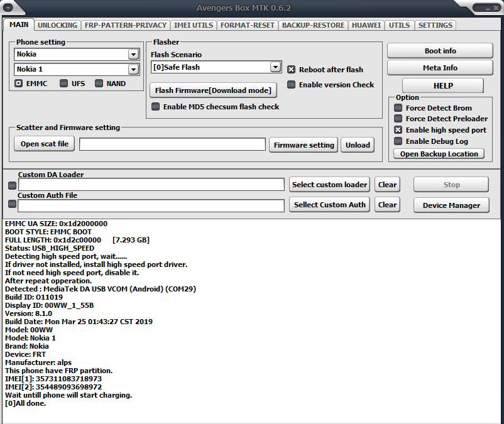The image size is (504, 424).
Task: Enable version Check checkbox
Action: [291, 84]
